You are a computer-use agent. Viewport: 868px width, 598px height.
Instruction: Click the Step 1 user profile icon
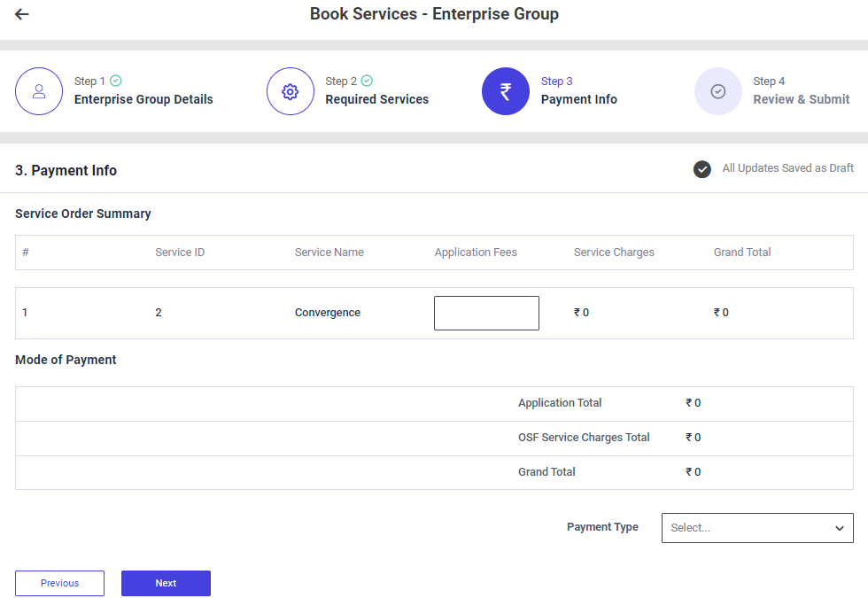[x=39, y=91]
